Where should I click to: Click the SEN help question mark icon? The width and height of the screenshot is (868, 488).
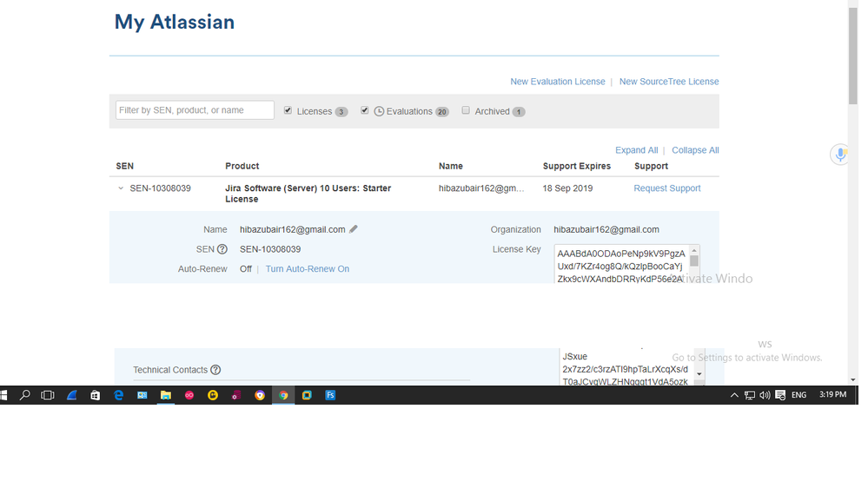pyautogui.click(x=222, y=249)
